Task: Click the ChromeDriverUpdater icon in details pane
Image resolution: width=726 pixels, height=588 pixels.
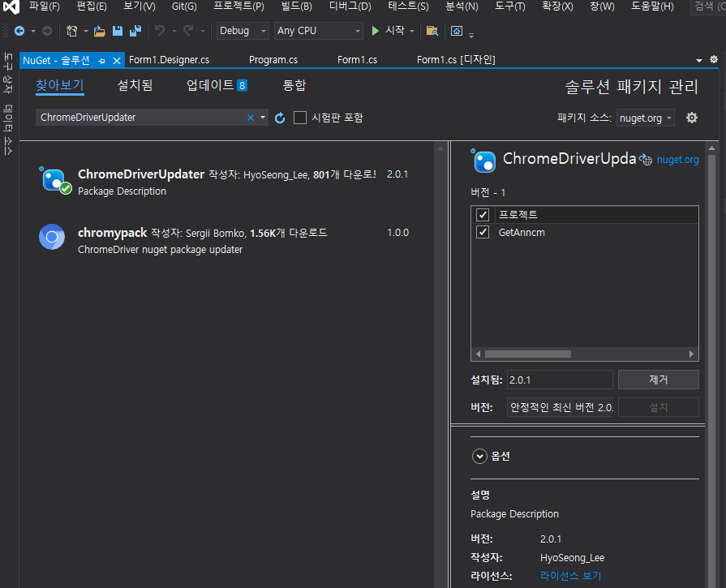Action: tap(483, 161)
